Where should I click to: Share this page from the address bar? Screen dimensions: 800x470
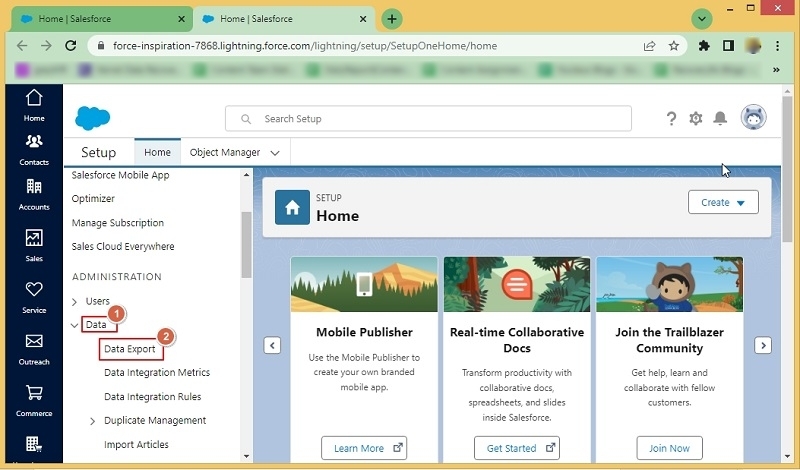(649, 46)
